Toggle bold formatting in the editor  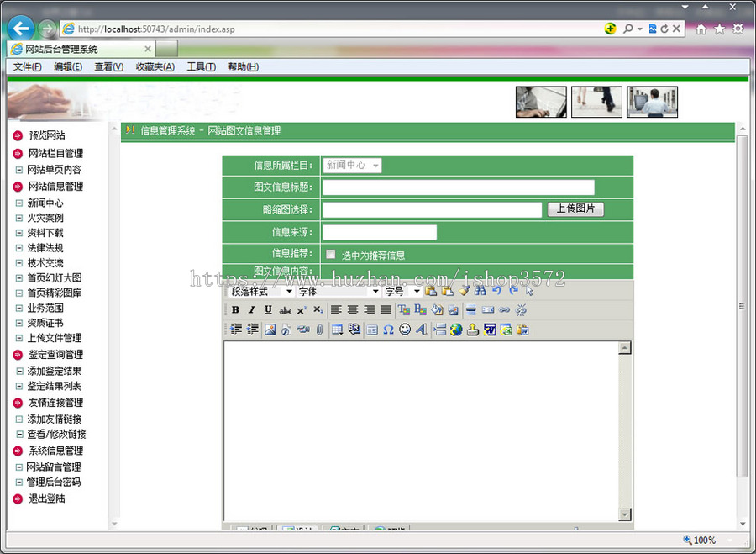pos(235,309)
